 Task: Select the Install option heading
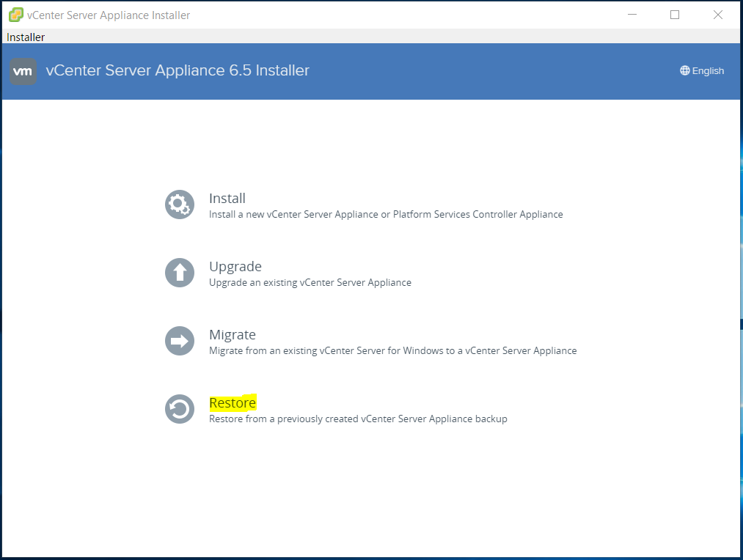point(227,199)
